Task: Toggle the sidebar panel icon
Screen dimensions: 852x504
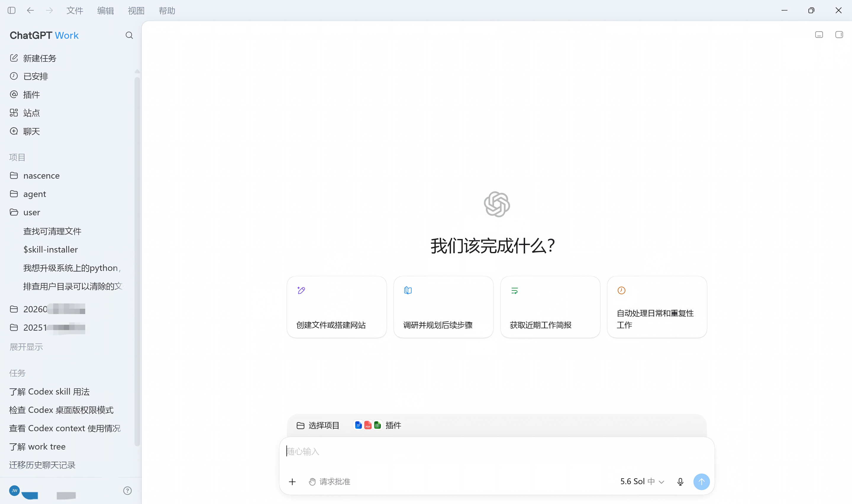Action: (x=12, y=11)
